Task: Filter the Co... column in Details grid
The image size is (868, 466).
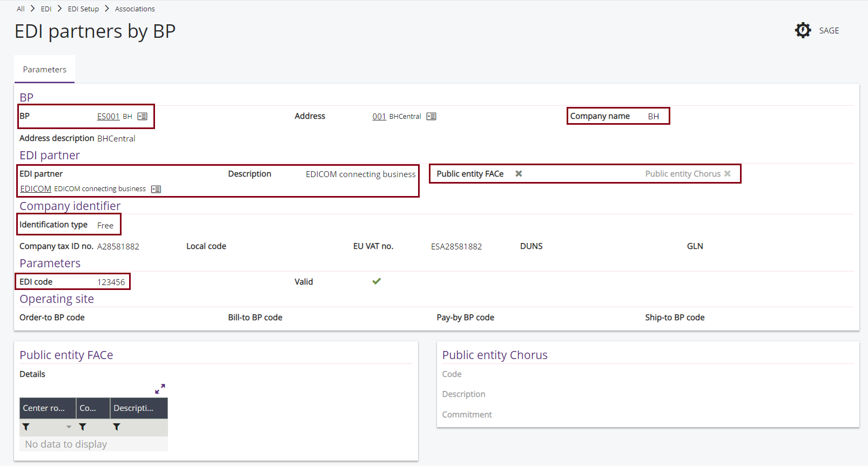Action: coord(83,427)
